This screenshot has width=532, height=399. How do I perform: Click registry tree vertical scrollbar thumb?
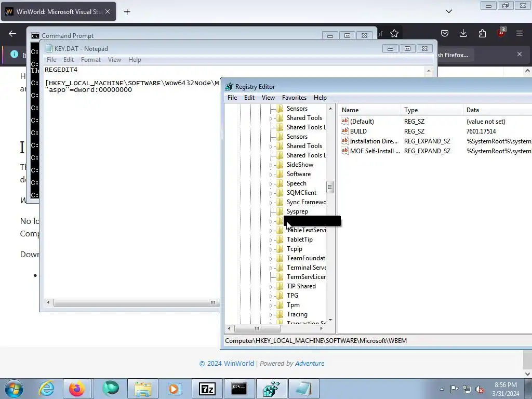pyautogui.click(x=330, y=187)
